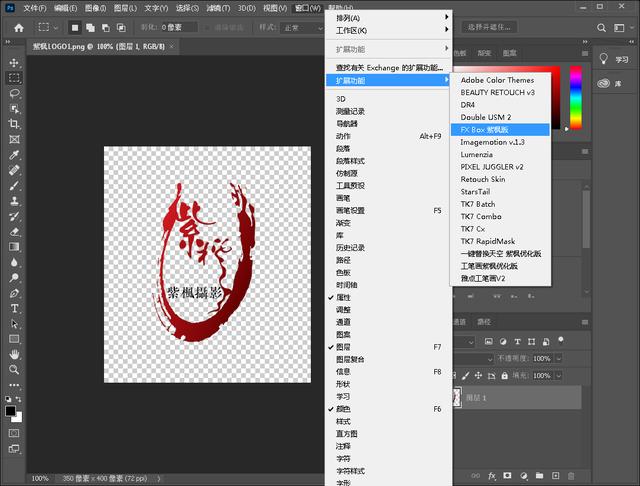The image size is (640, 486).
Task: Select the Hand tool
Action: click(x=14, y=354)
